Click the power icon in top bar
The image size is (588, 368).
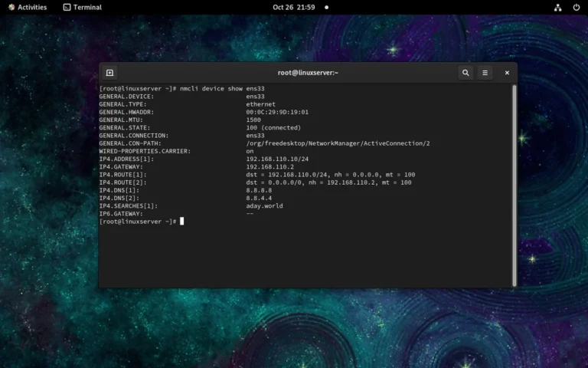[x=576, y=7]
